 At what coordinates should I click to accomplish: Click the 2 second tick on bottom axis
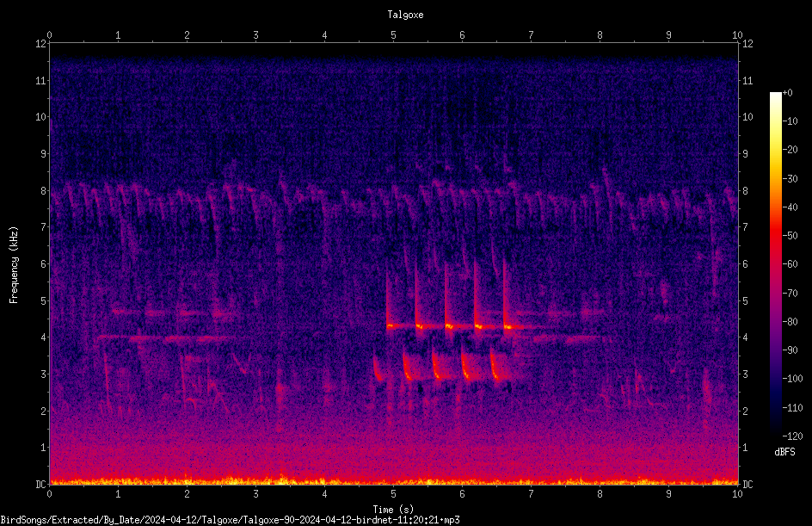click(x=187, y=494)
